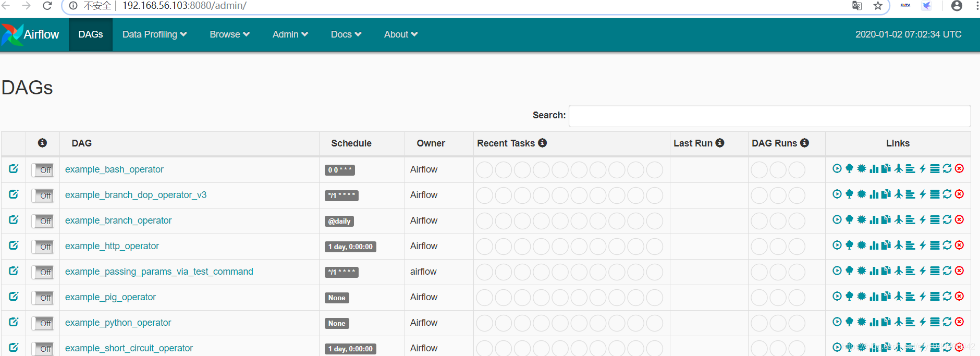
Task: Open the example_branch_dop_operator_v3 link
Action: click(x=136, y=195)
